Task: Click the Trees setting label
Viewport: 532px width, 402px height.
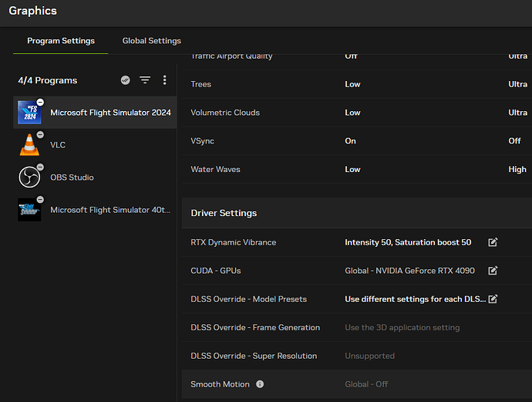Action: 201,84
